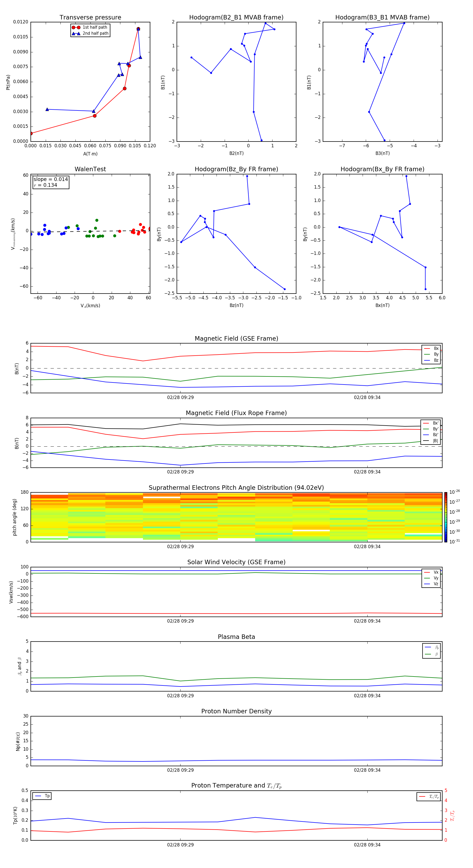This screenshot has height=868, width=473.
Task: Click the 'Magnetic Field (Flux Rope Frame)' title
Action: [x=236, y=413]
